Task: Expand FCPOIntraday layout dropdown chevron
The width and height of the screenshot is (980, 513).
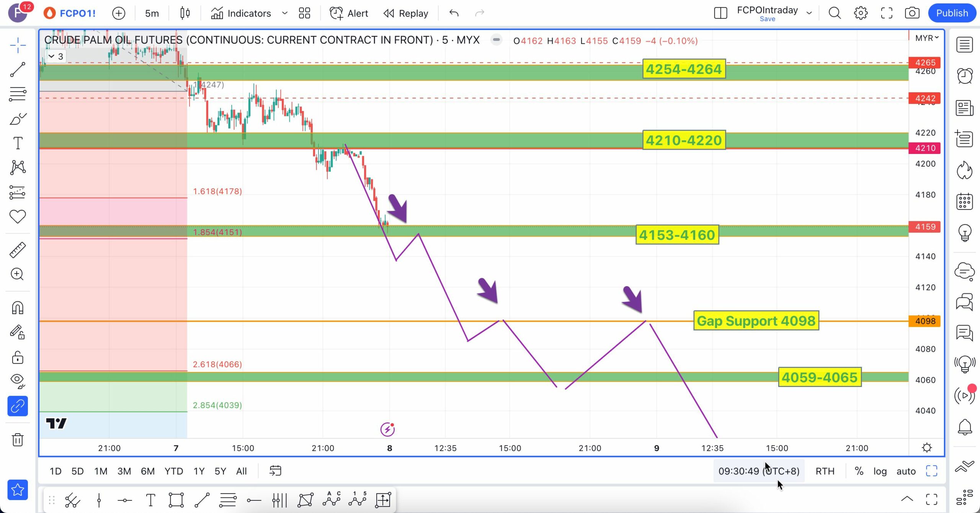Action: [809, 13]
